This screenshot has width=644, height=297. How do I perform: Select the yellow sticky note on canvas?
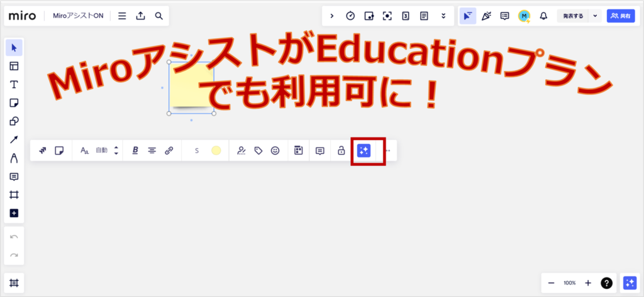pos(191,88)
